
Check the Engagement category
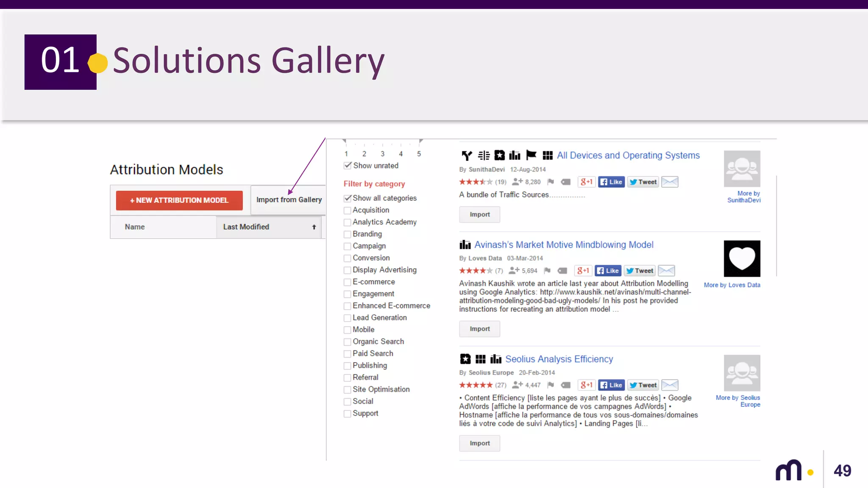pyautogui.click(x=348, y=294)
